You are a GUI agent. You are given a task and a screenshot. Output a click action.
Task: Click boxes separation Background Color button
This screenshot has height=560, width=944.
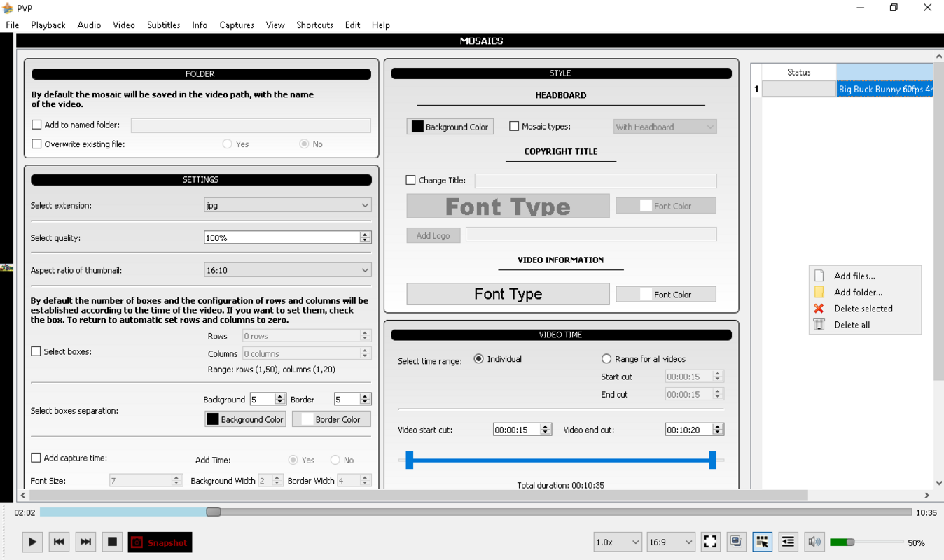[x=245, y=419]
